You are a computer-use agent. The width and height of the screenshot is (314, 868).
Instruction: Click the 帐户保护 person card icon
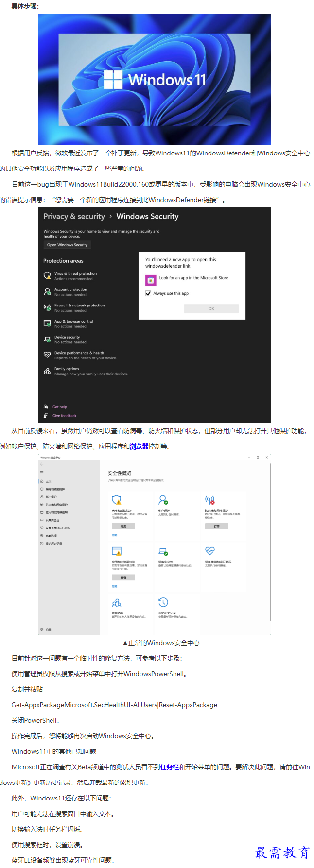[163, 500]
